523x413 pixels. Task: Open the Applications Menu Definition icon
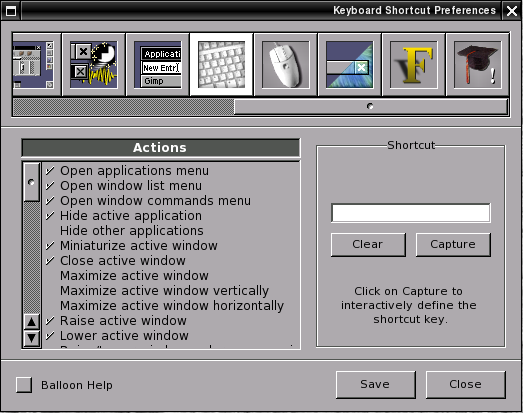158,65
